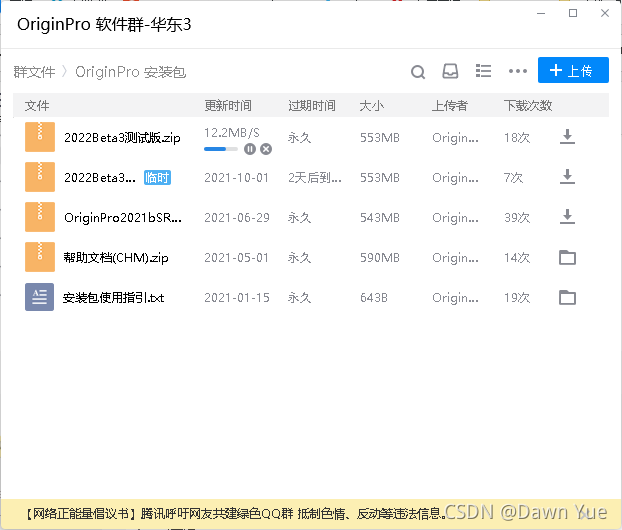
Task: Select the 帮助文档(CHM).zip archive icon
Action: 40,257
